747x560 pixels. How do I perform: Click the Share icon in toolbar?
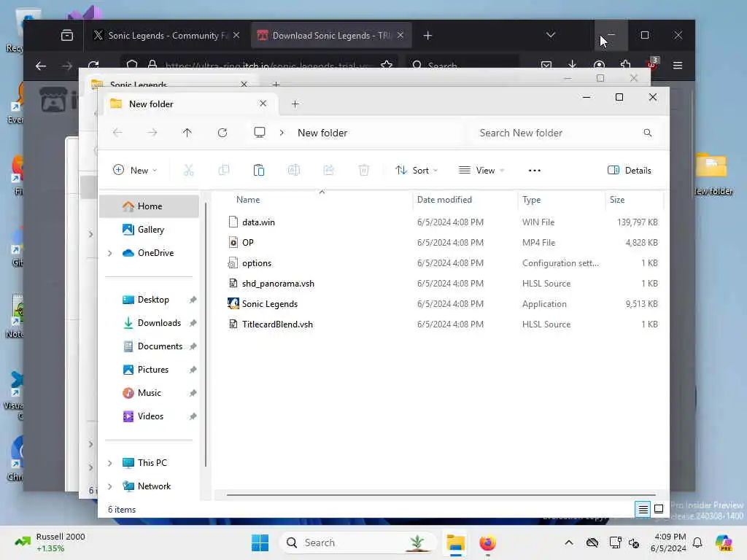coord(329,170)
